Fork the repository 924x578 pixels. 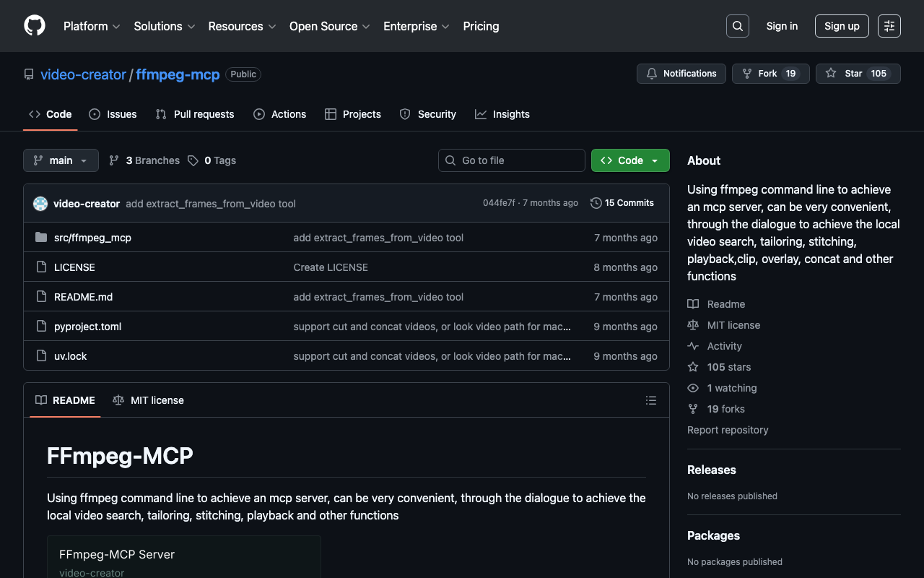pos(760,74)
